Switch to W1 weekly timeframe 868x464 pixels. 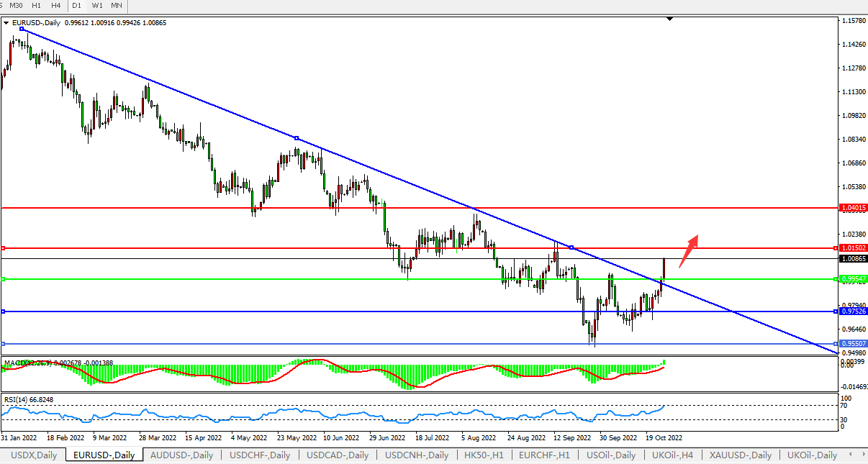pyautogui.click(x=96, y=5)
